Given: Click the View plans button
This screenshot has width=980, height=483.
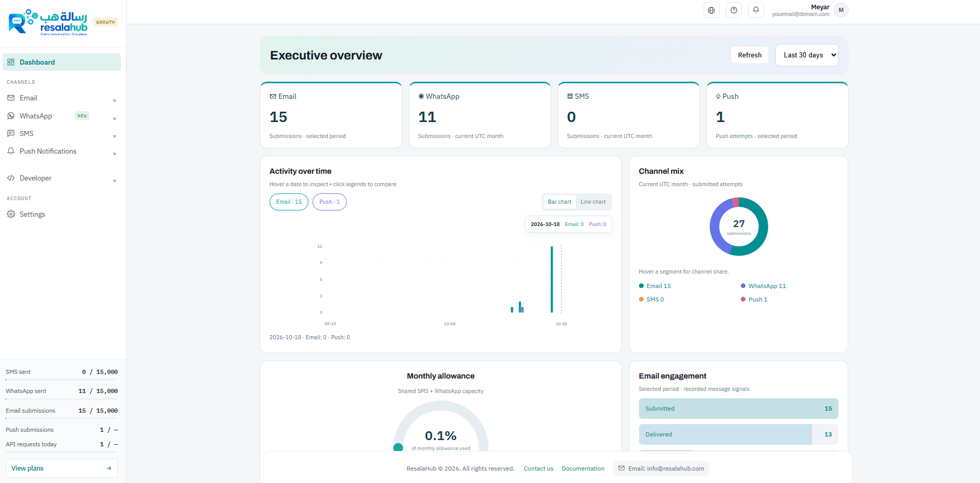Looking at the screenshot, I should (x=61, y=469).
